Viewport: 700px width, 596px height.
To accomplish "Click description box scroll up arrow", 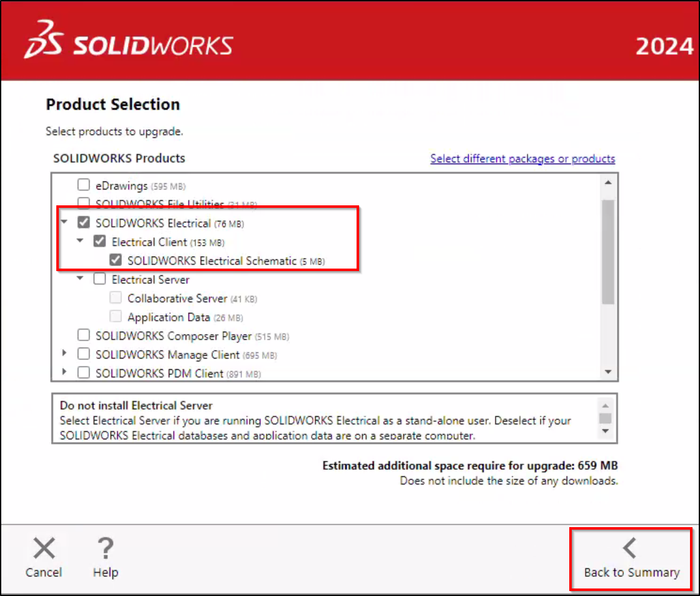I will point(606,406).
